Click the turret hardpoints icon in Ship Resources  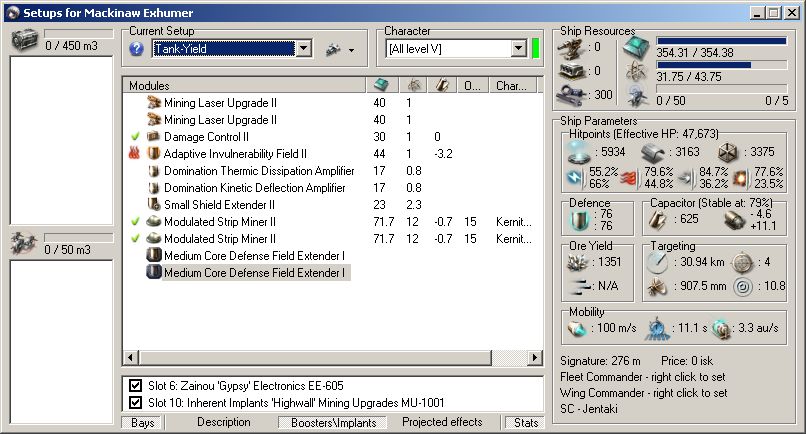point(572,48)
